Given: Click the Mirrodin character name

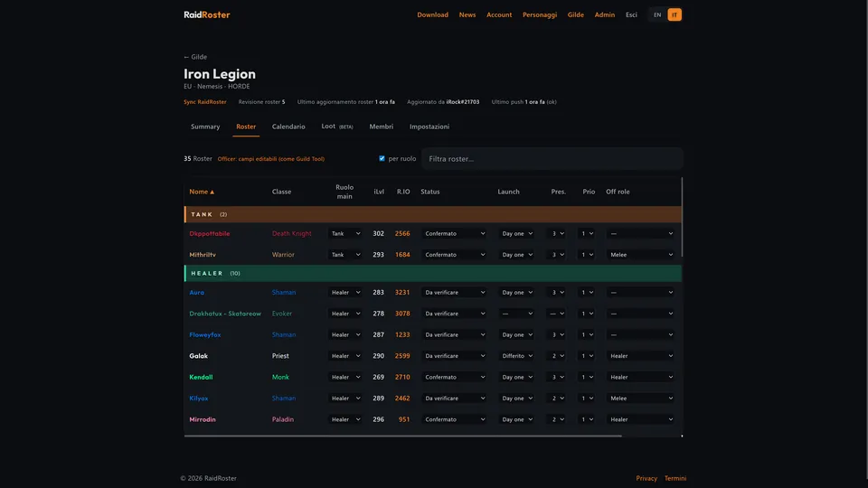Looking at the screenshot, I should pyautogui.click(x=203, y=419).
